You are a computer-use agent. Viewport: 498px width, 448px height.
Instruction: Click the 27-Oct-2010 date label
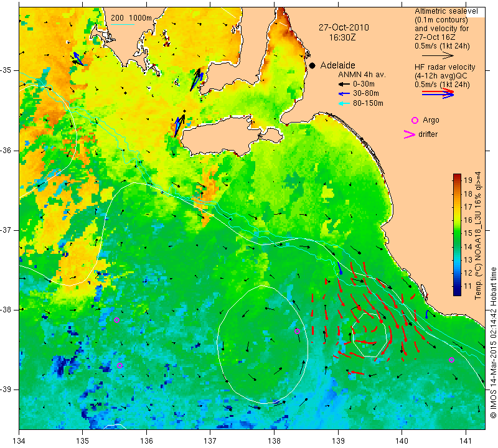point(344,27)
